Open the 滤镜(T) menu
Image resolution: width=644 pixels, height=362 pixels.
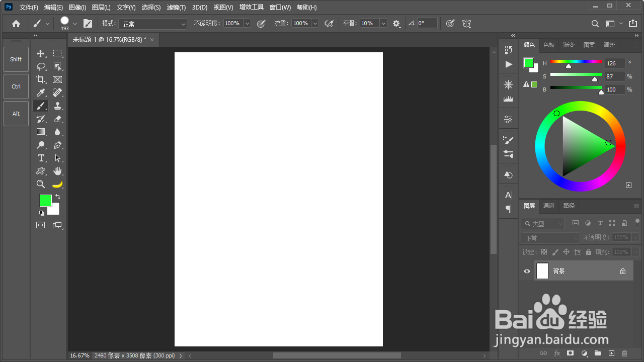pos(176,8)
